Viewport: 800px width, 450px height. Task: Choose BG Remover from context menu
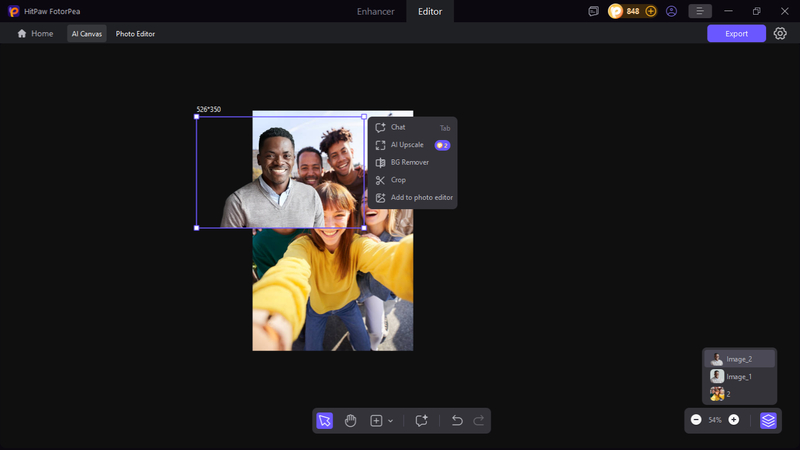tap(413, 162)
